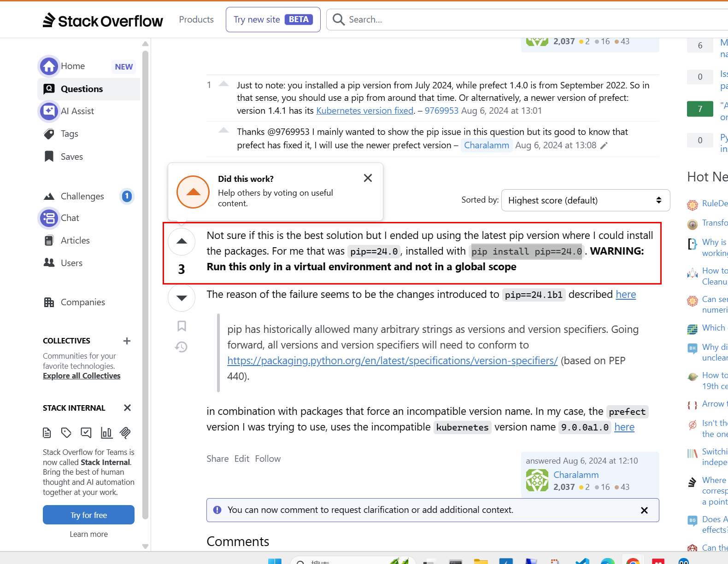This screenshot has height=564, width=728.
Task: Open Explore all Collectives link
Action: 82,376
